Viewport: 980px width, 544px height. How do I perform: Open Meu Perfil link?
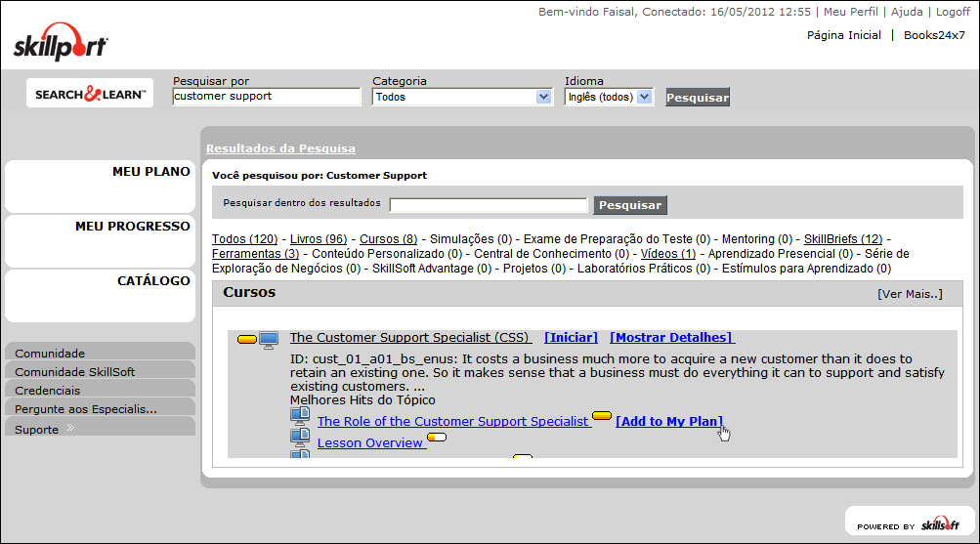pyautogui.click(x=851, y=12)
